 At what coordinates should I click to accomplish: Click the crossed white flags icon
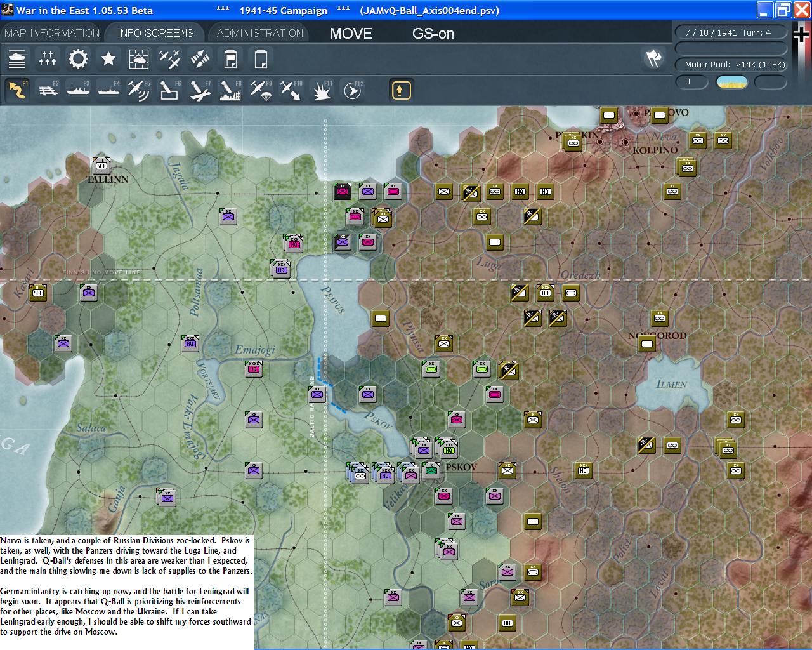coord(653,58)
